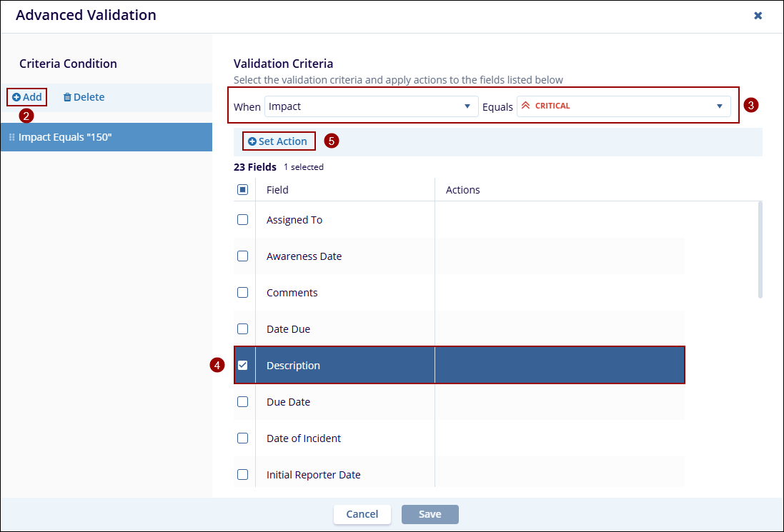Close the Advanced Validation dialog with X
784x532 pixels.
[x=758, y=15]
